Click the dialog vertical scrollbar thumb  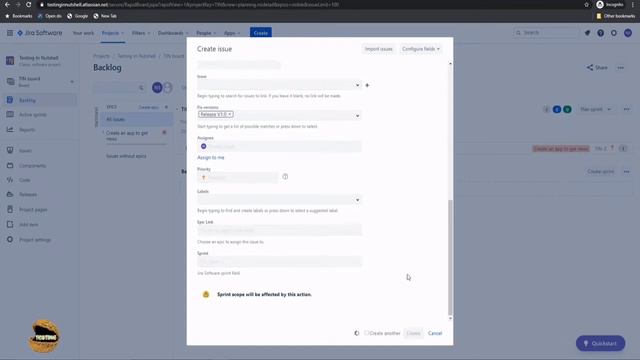450,257
